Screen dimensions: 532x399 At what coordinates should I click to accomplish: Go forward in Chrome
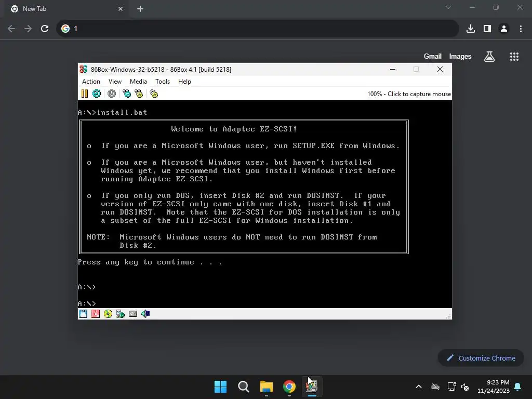pos(28,29)
